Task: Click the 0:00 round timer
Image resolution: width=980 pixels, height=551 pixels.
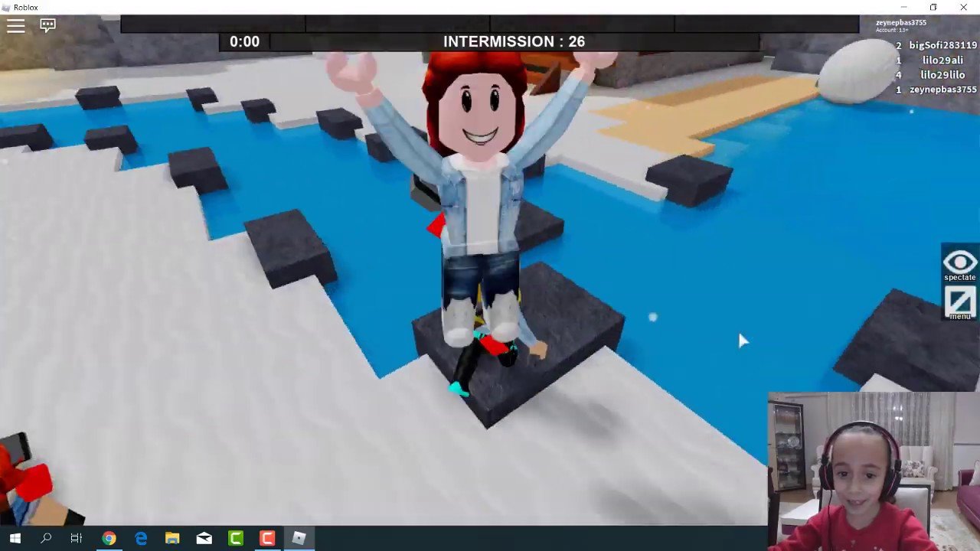Action: (x=244, y=41)
